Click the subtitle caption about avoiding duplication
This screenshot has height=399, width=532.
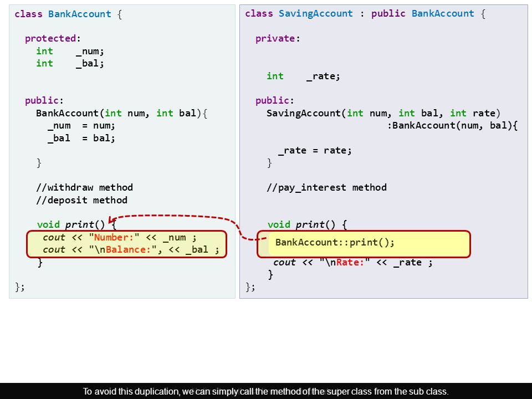[x=266, y=392]
